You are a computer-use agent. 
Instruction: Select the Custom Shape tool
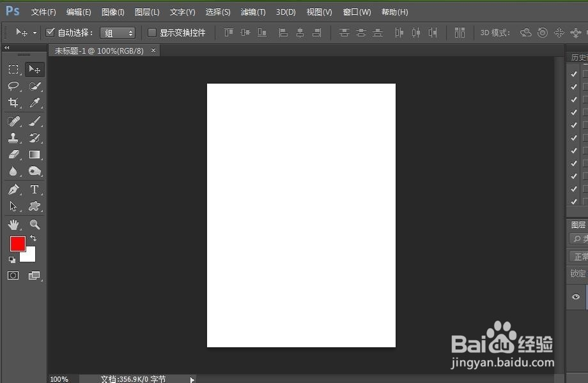tap(35, 206)
